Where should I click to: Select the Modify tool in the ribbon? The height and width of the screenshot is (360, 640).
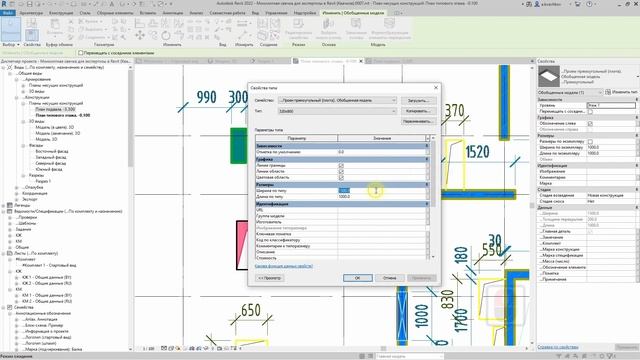11,29
